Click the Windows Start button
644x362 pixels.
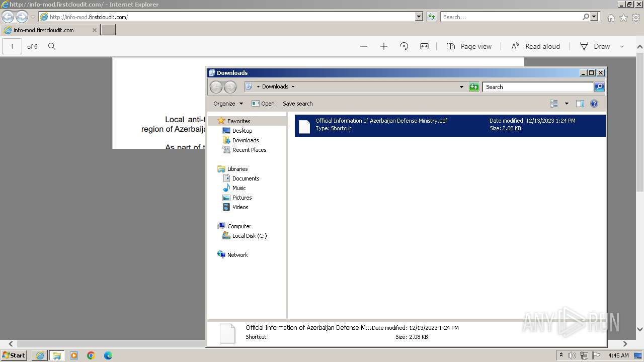14,355
